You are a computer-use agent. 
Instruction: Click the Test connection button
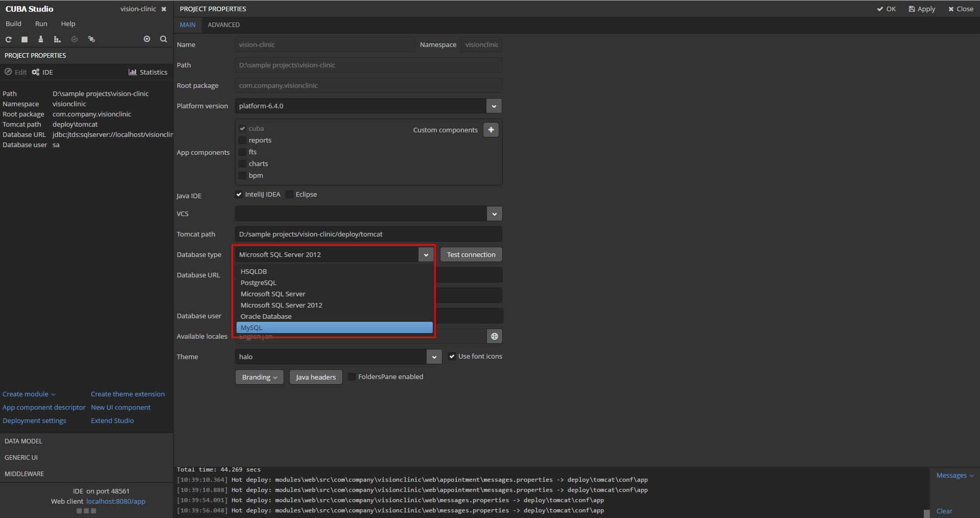coord(471,255)
